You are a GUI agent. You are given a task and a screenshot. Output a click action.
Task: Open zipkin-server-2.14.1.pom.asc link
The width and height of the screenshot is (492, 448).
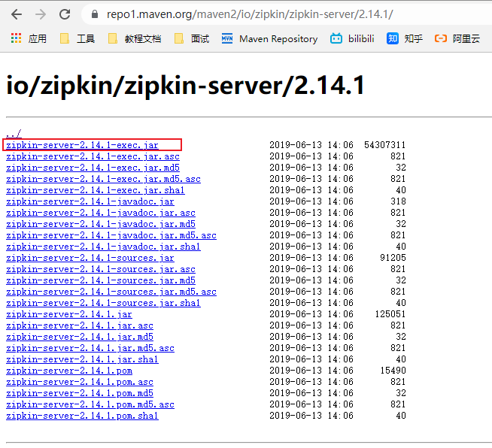tap(80, 382)
